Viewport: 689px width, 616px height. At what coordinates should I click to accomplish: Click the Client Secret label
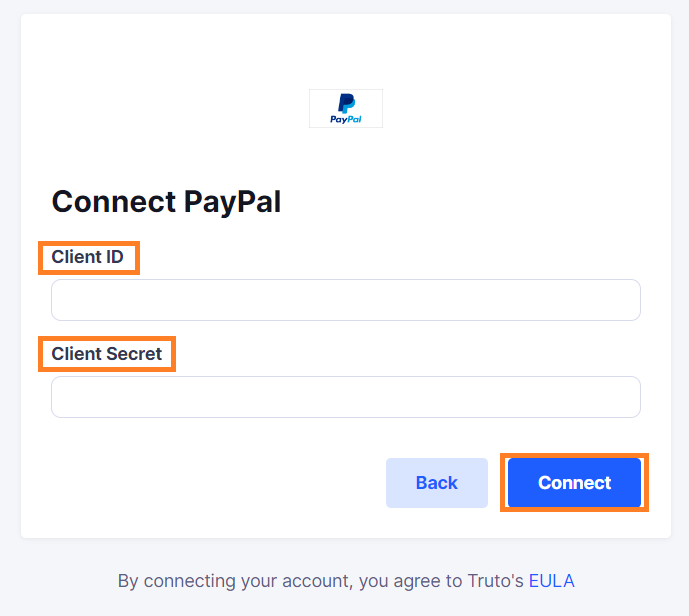(x=107, y=354)
